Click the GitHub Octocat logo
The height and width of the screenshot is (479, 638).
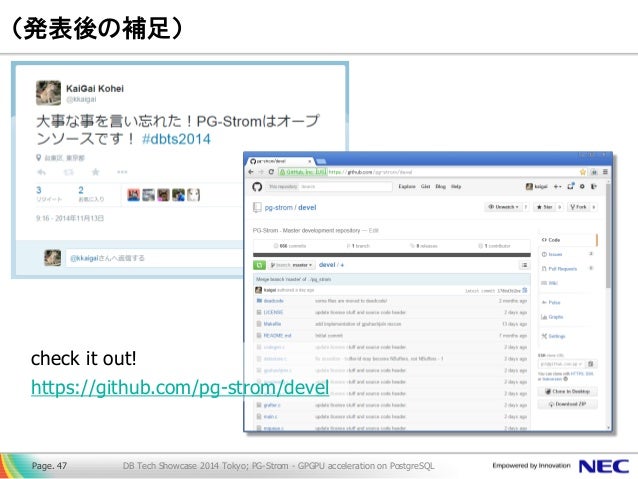[257, 186]
